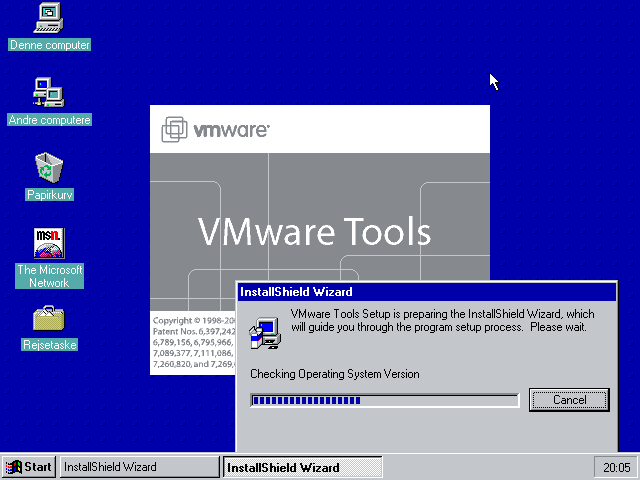This screenshot has width=640, height=480.
Task: Click the setup computer icon in InstallShield dialog
Action: pyautogui.click(x=265, y=334)
